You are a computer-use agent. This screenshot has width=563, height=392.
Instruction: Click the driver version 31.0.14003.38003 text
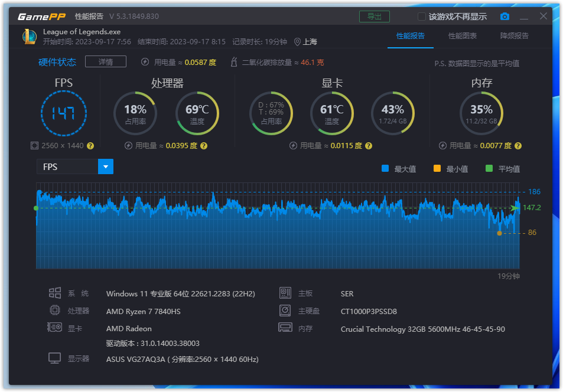(x=152, y=343)
